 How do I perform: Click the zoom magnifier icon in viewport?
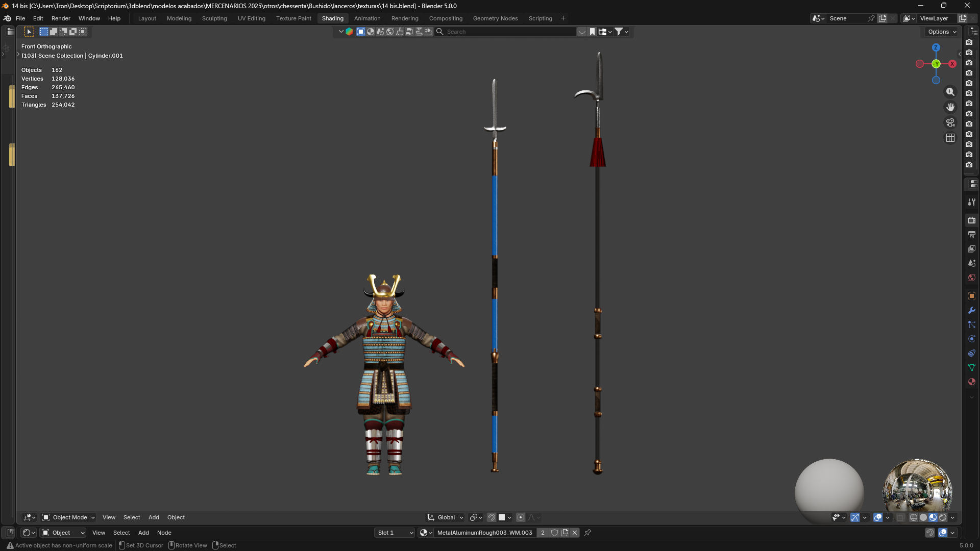pos(950,92)
